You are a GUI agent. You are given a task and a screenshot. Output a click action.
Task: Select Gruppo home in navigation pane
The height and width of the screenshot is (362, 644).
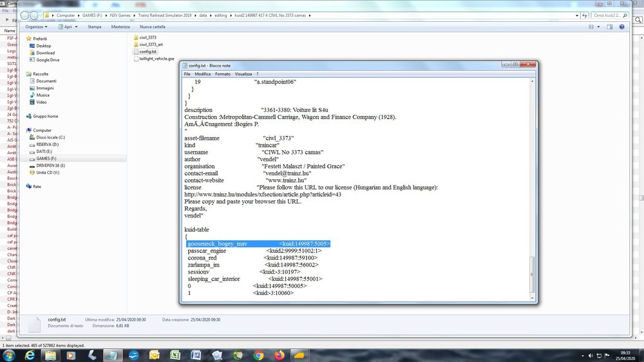click(x=42, y=117)
